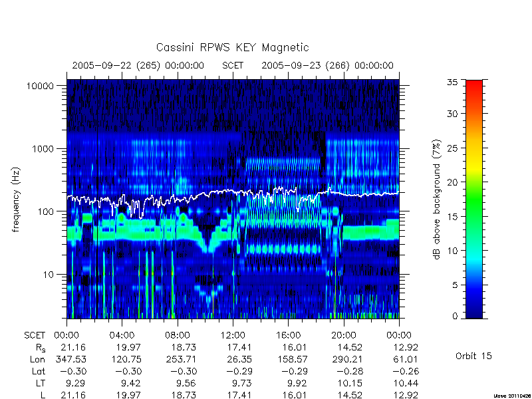Click the Lon value 158.57
Screen dimensions: 532x399
(293, 359)
